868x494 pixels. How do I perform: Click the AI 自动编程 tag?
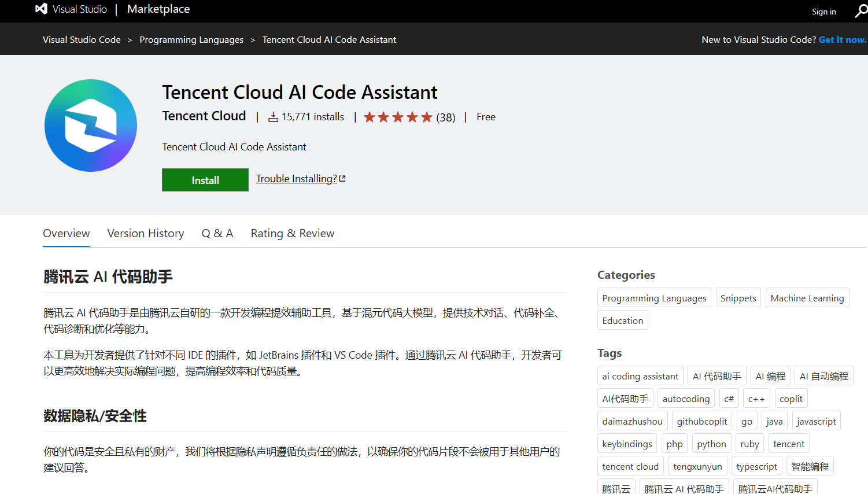(x=823, y=376)
